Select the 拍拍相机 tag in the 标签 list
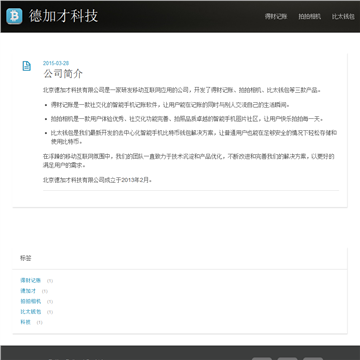 point(30,301)
